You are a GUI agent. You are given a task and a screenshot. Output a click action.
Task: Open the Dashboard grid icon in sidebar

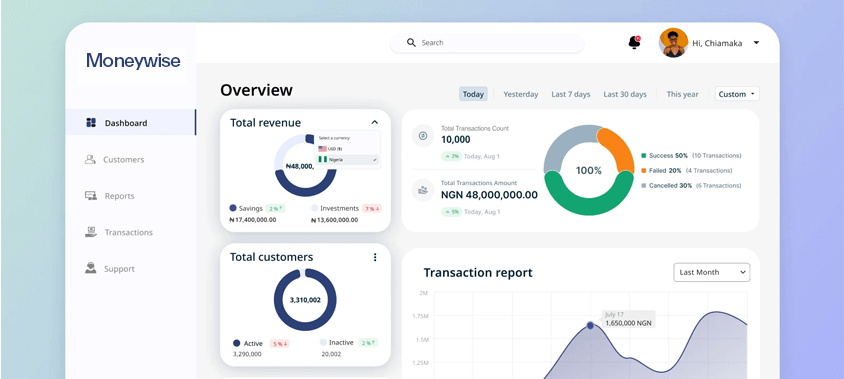pyautogui.click(x=91, y=123)
